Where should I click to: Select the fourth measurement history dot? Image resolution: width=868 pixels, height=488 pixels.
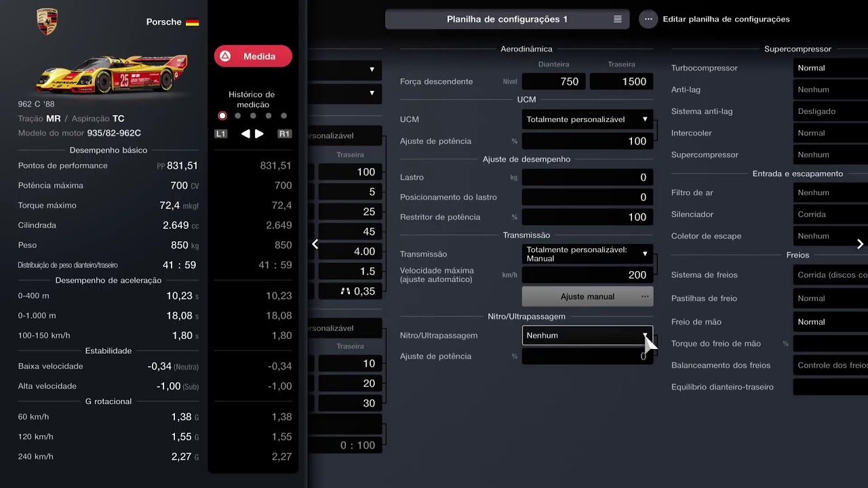pos(269,116)
